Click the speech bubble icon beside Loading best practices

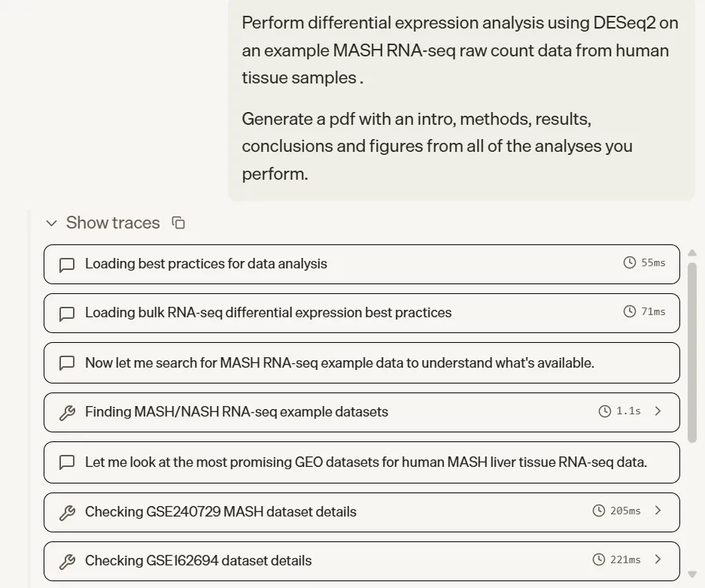(x=67, y=265)
